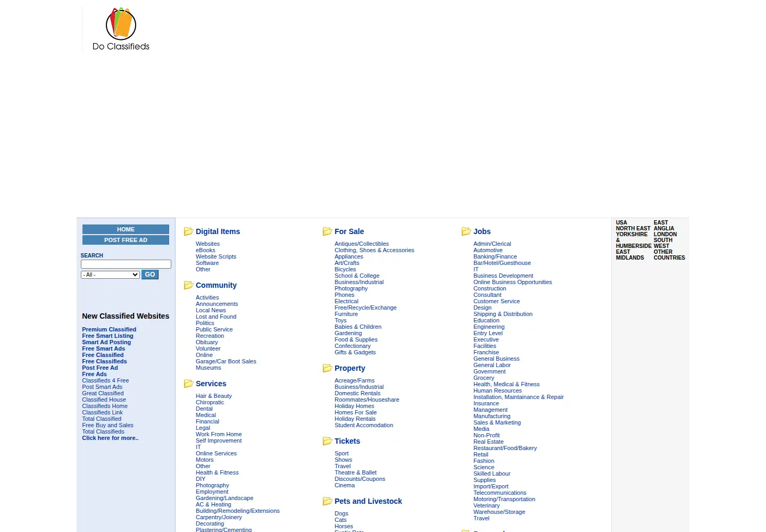Open the Digital Items category heading
766x532 pixels.
(218, 231)
